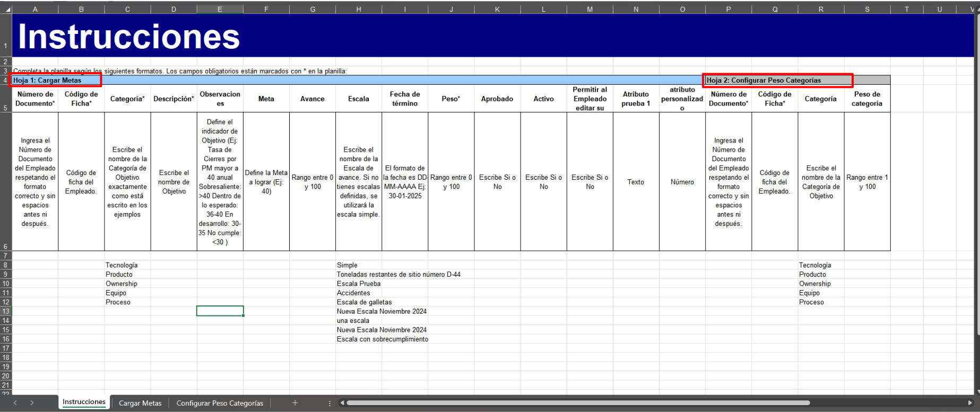Click previous sheet navigation arrow
This screenshot has width=980, height=412.
(15, 403)
